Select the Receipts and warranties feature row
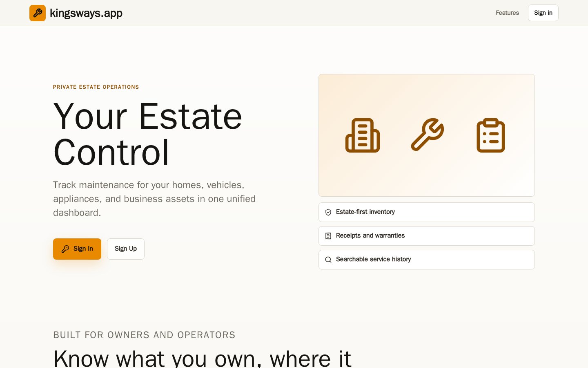588x368 pixels. pyautogui.click(x=427, y=236)
